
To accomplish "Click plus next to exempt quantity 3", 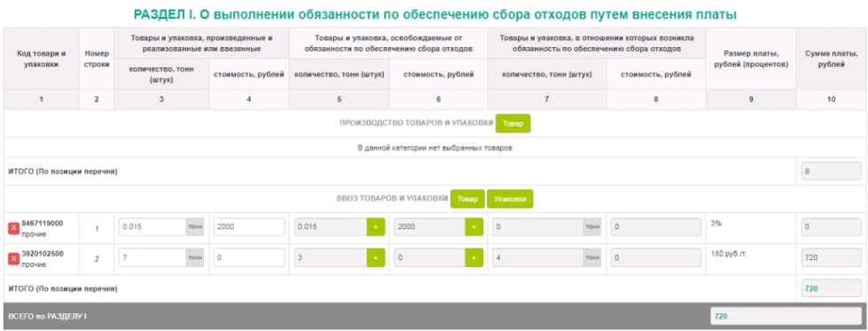I will (x=375, y=257).
